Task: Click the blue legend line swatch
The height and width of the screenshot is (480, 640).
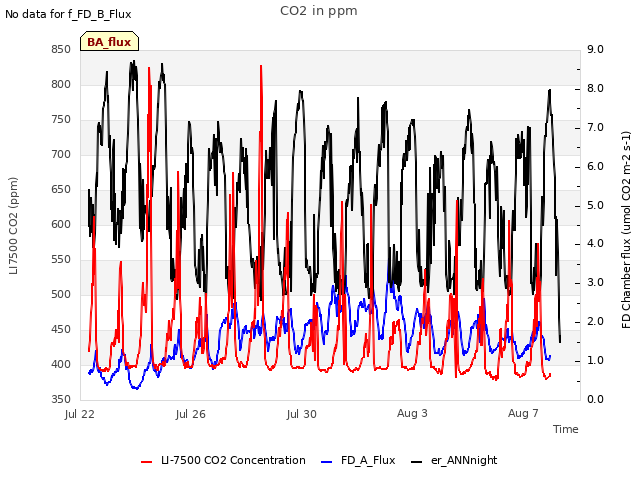Action: (327, 462)
